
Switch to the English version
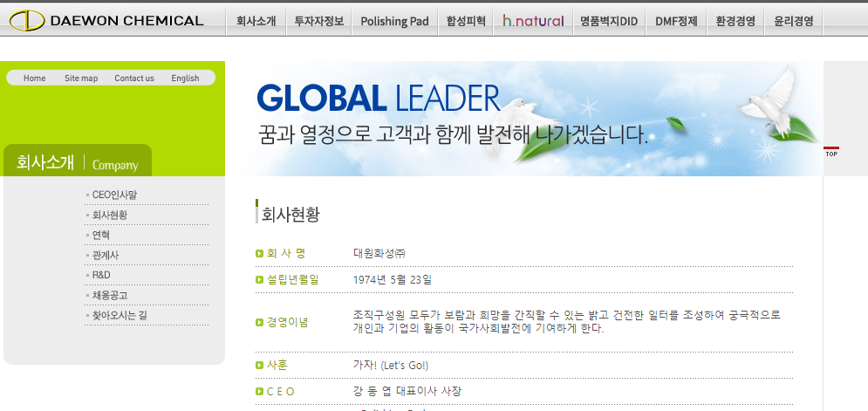click(185, 79)
